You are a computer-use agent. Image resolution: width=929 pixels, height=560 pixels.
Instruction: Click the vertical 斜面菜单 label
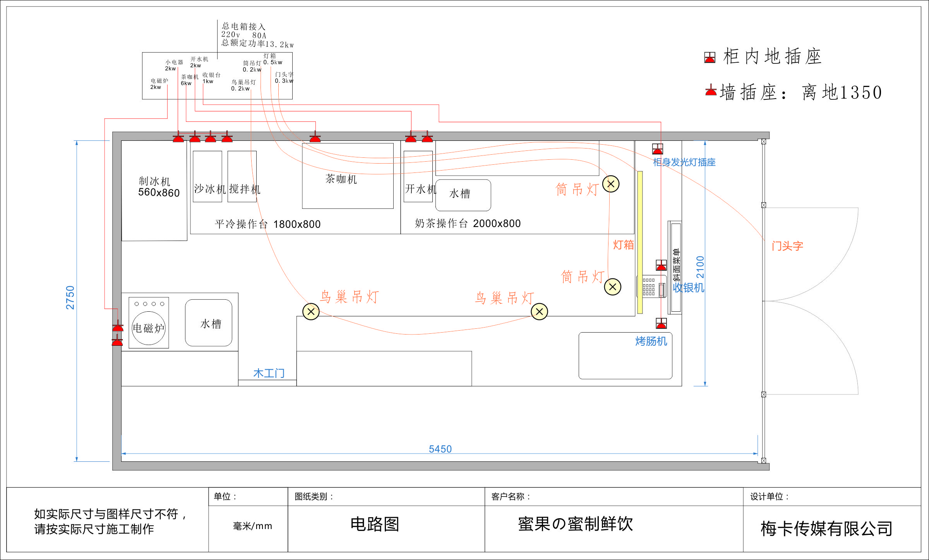[676, 265]
